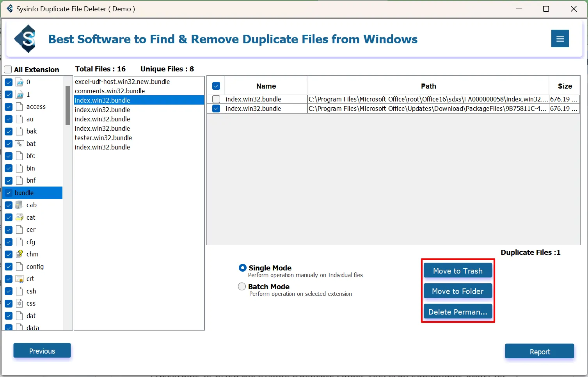Click the extension list vertical scrollbar
The width and height of the screenshot is (588, 377).
68,105
